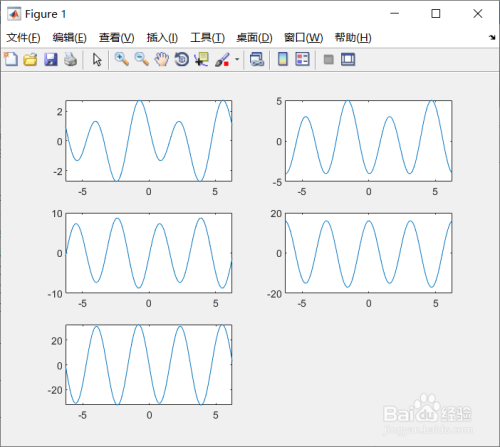Open the 桌面(D) menu
The image size is (500, 447).
pyautogui.click(x=254, y=38)
